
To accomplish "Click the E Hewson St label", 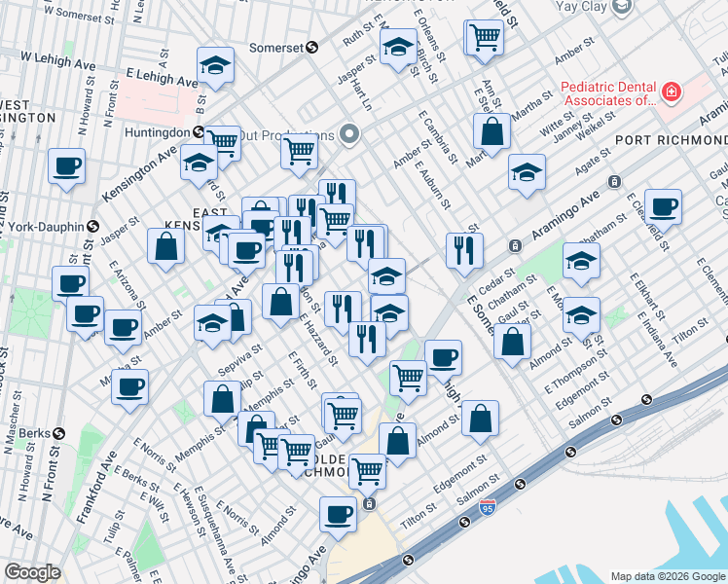I will (190, 510).
